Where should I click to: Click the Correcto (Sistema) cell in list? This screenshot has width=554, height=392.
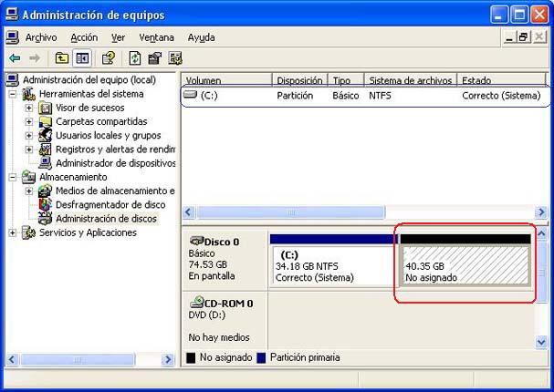501,96
